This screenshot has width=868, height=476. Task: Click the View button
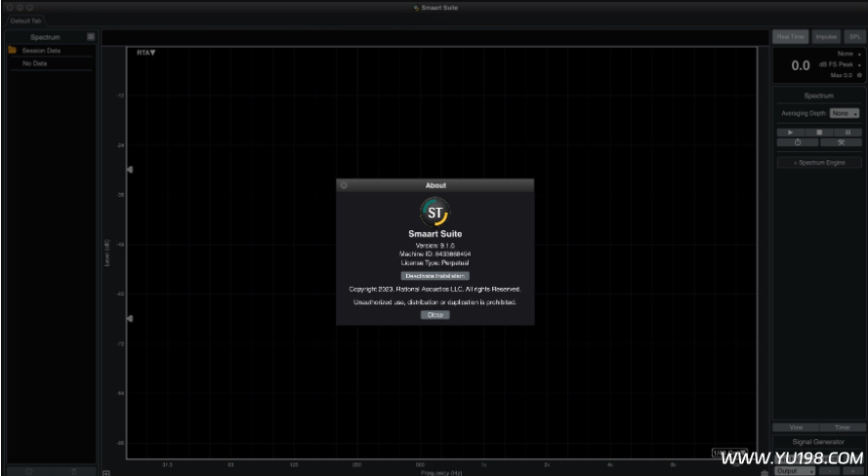(x=796, y=427)
